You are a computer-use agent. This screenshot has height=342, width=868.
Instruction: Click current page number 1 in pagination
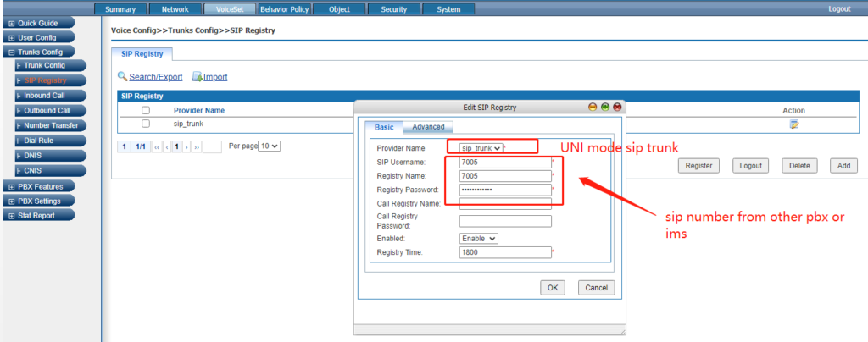(176, 147)
